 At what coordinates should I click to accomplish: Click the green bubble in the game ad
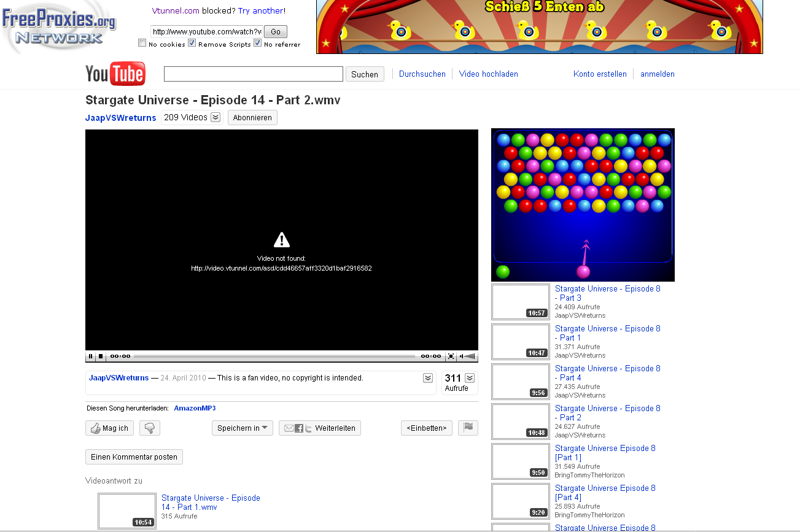coord(503,271)
